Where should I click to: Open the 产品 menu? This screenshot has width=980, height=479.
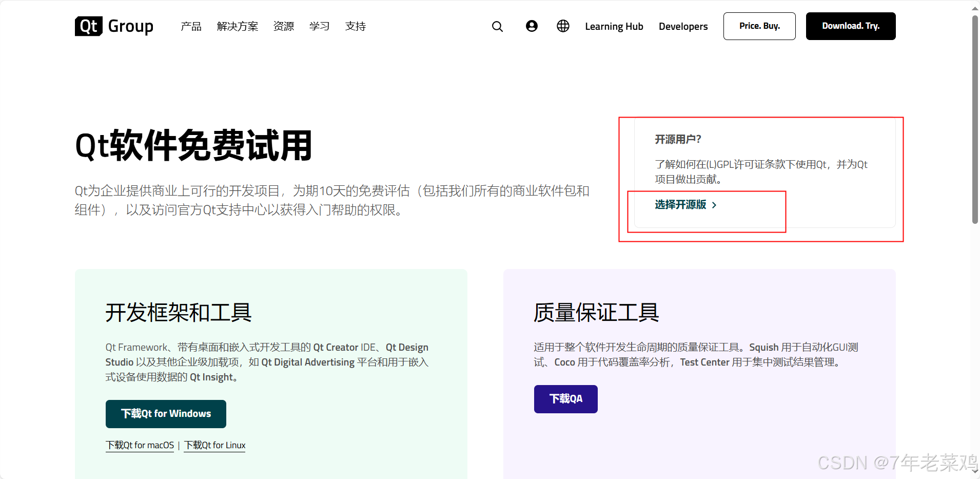[191, 26]
